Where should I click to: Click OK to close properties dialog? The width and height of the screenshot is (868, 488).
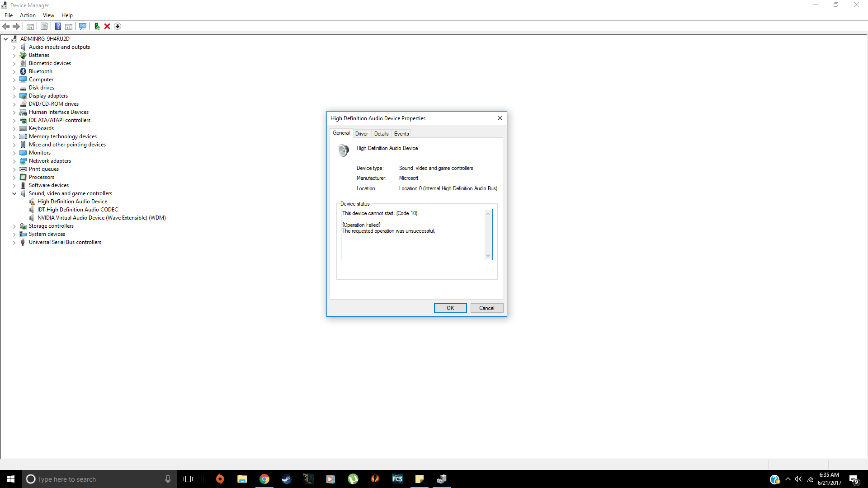coord(450,307)
